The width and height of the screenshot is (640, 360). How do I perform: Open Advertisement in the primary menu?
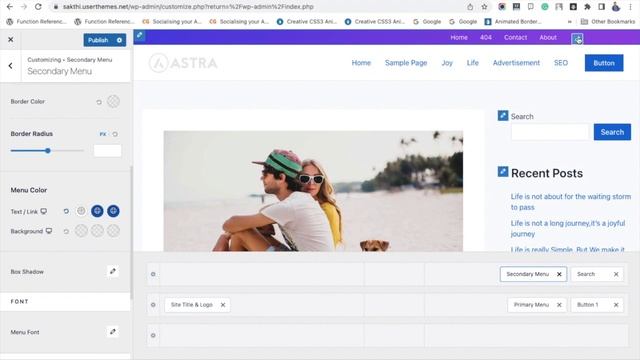[x=516, y=63]
